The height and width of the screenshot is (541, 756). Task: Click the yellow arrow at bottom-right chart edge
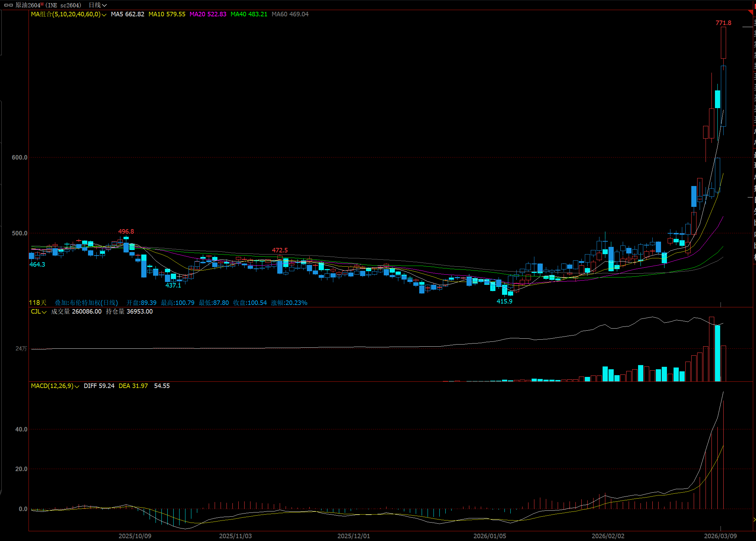click(754, 520)
